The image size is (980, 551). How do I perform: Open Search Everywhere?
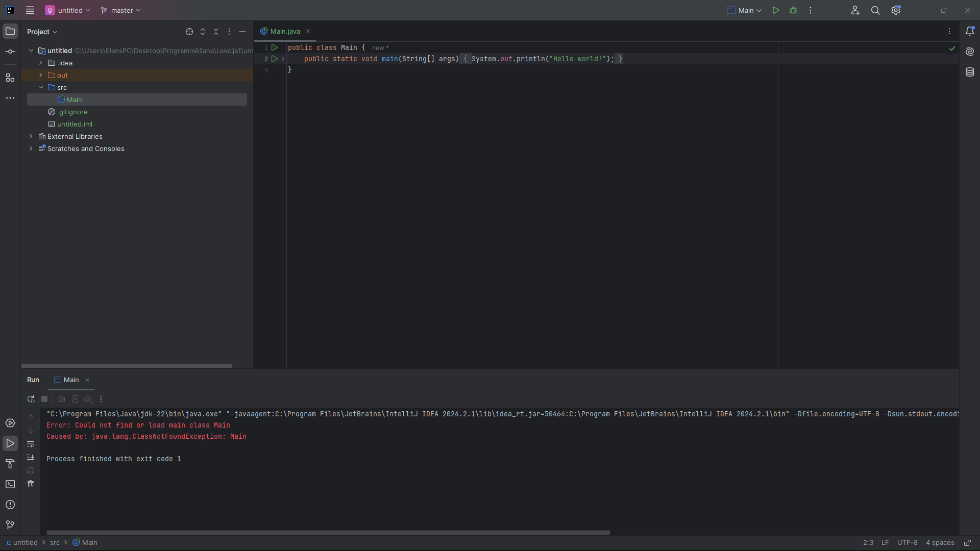tap(876, 10)
